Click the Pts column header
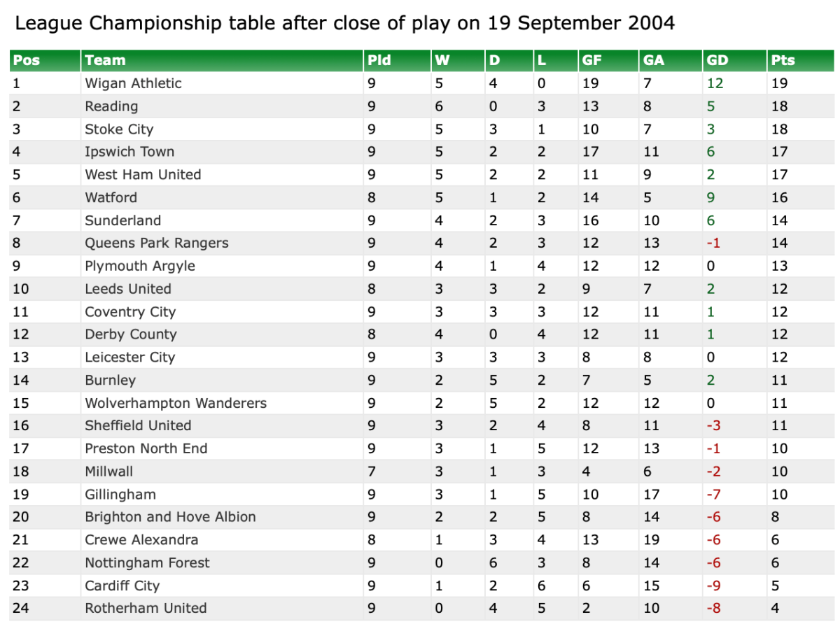Screen dimensions: 840x624 783,60
